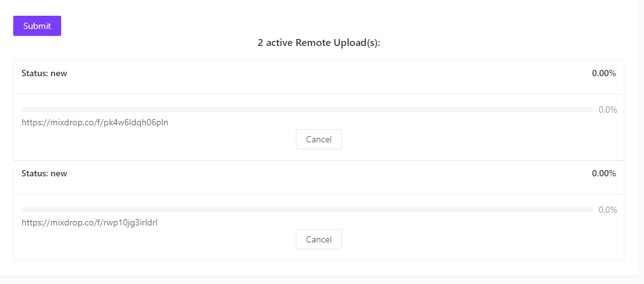Open the mixdrop.co/f/pk4w6ldqh06pln URL text

pyautogui.click(x=95, y=123)
